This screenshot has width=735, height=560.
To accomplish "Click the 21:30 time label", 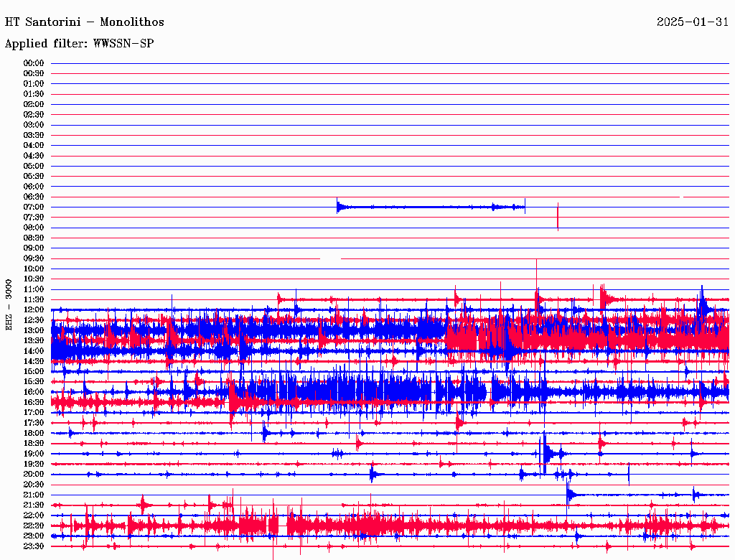I will [x=34, y=505].
